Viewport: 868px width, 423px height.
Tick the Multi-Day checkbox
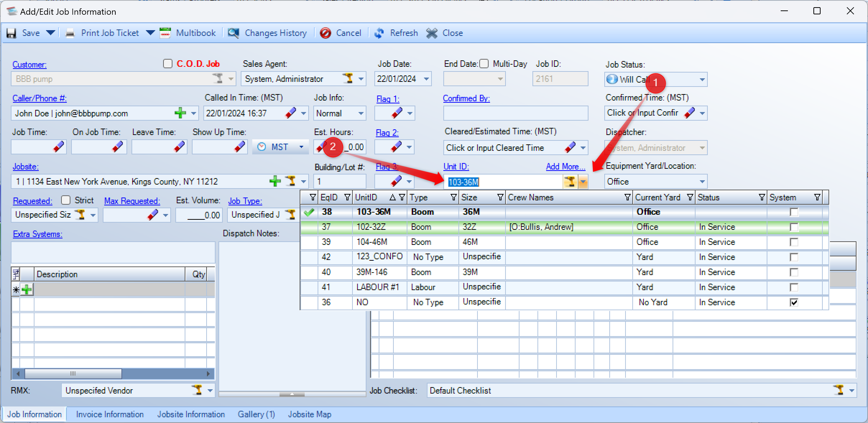pyautogui.click(x=484, y=64)
